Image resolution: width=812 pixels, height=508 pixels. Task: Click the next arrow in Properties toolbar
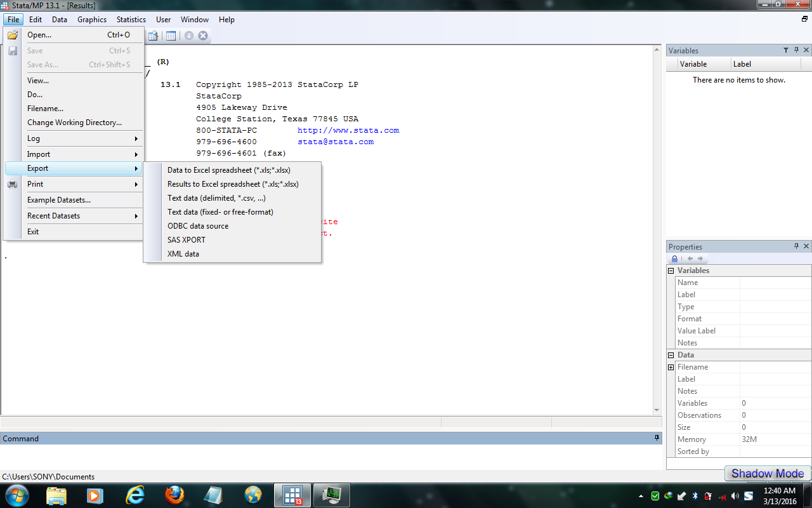tap(700, 259)
